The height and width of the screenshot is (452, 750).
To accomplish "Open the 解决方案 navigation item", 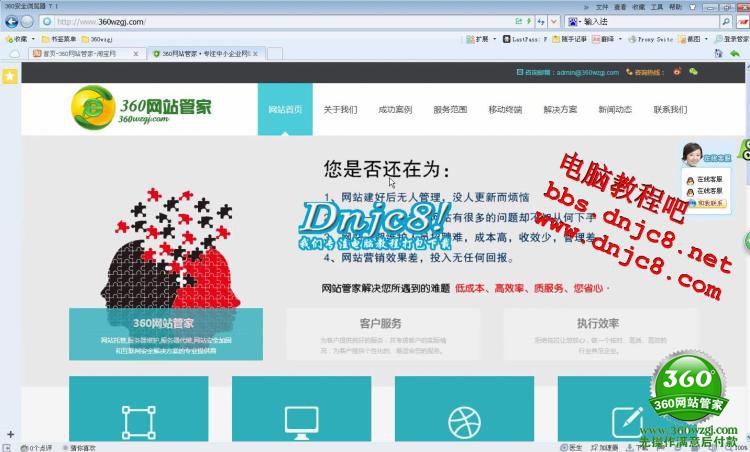I will (x=560, y=109).
